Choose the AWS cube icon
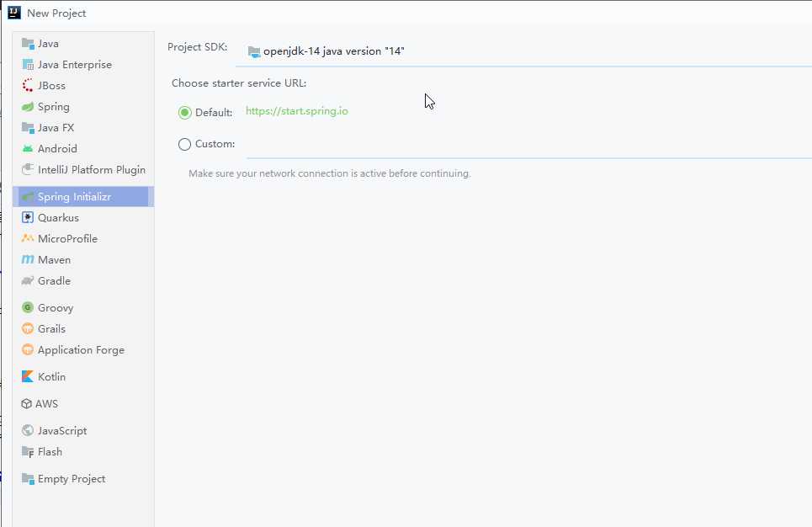812x527 pixels. (x=26, y=404)
